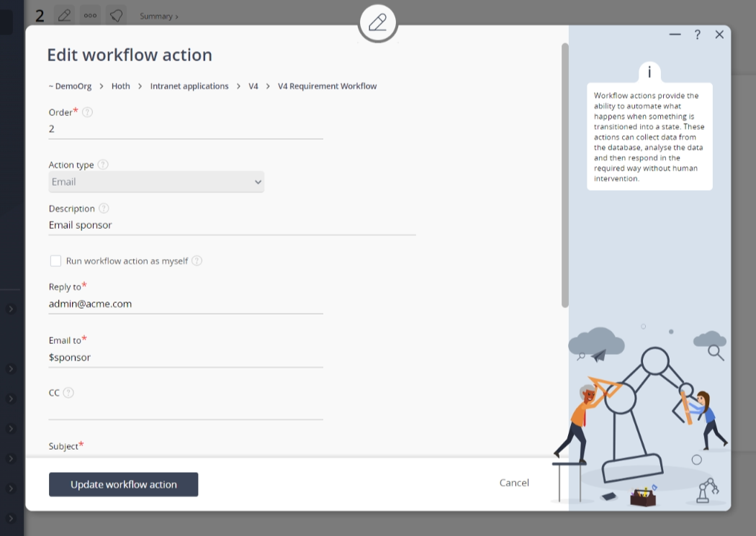Open help for Run workflow action as myself
756x536 pixels.
[197, 261]
